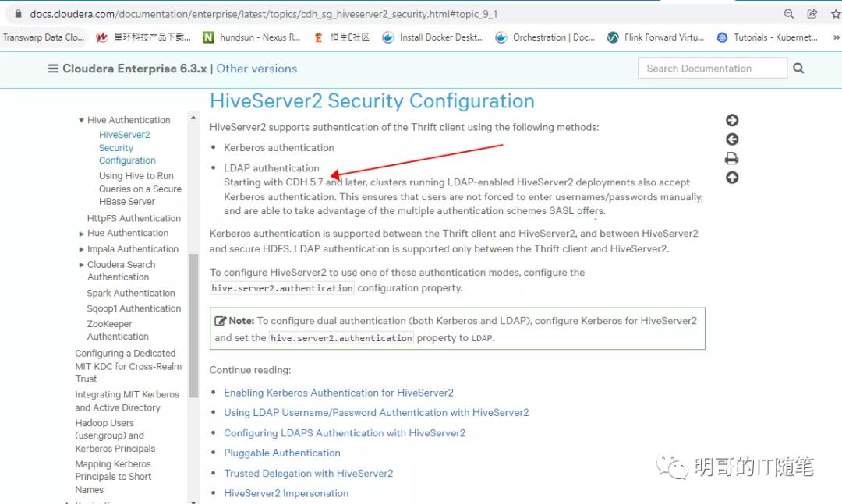Image resolution: width=842 pixels, height=504 pixels.
Task: Click the browser address bar URL
Action: tap(264, 14)
